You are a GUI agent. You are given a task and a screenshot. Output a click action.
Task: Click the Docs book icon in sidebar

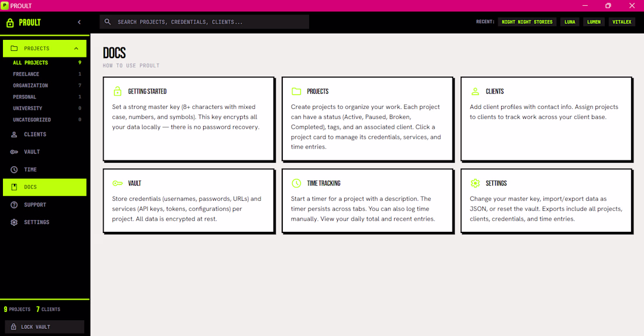tap(14, 187)
